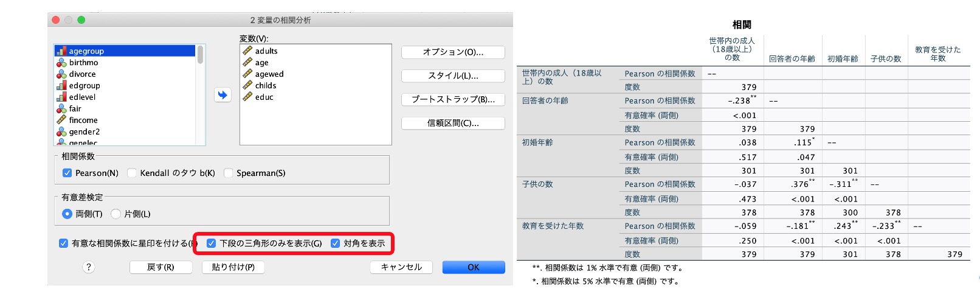Open help with the question mark button

89,267
